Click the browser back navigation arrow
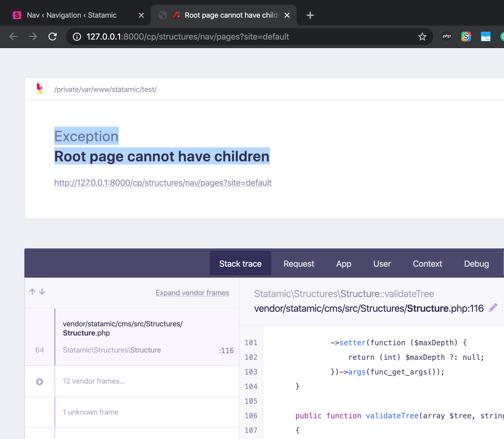 click(x=13, y=37)
